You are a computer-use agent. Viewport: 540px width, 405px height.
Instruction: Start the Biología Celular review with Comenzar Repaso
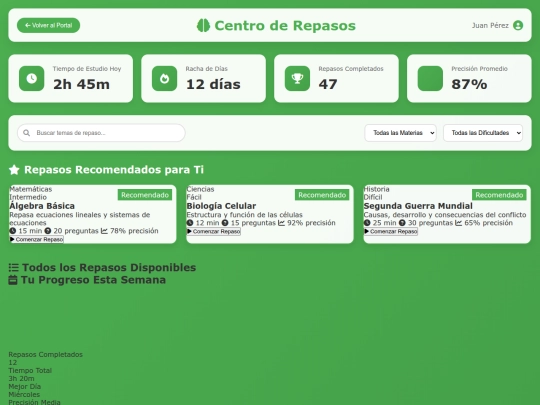[214, 231]
